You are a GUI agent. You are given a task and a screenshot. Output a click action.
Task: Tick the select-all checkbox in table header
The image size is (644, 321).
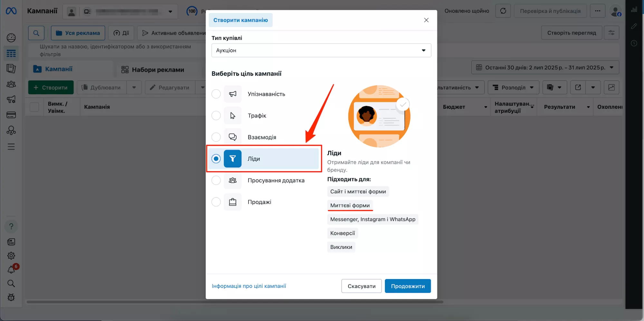(x=34, y=107)
